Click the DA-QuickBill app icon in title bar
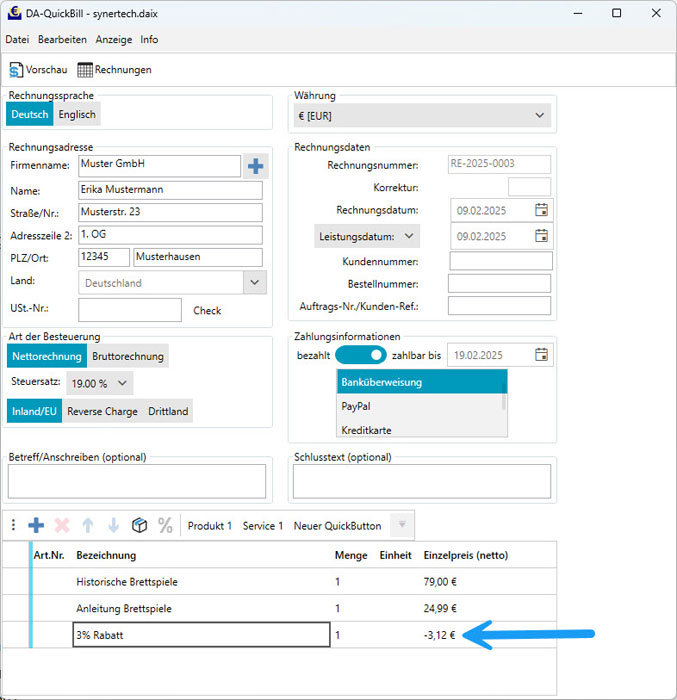This screenshot has height=700, width=677. (x=14, y=13)
